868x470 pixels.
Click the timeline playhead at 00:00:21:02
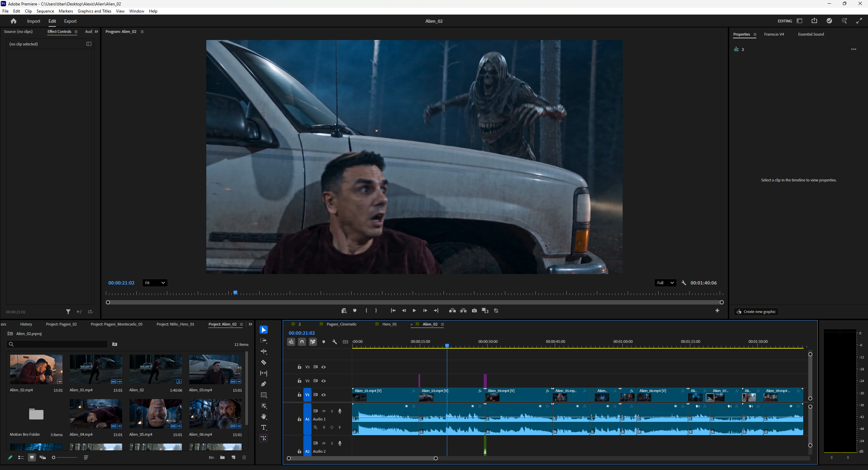(x=447, y=346)
